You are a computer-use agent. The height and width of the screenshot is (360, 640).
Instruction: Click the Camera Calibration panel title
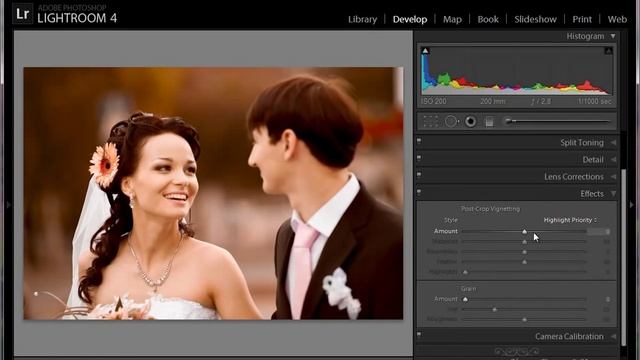click(x=569, y=336)
